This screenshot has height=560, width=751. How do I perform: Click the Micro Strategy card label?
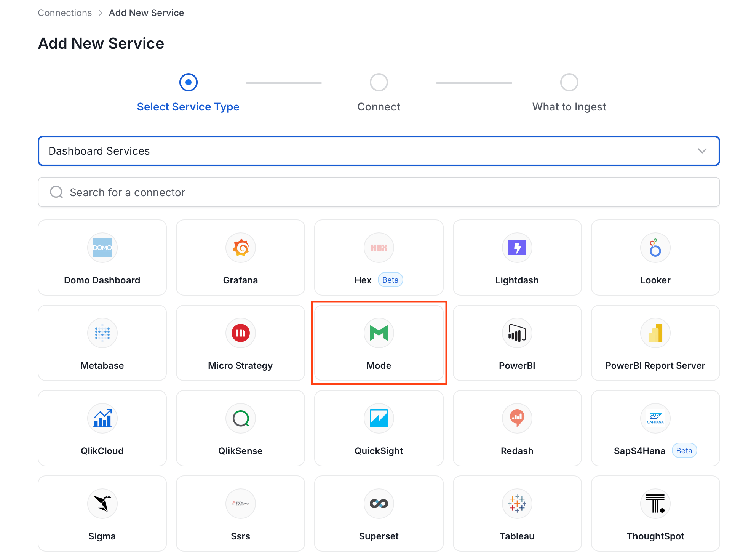[x=240, y=365]
